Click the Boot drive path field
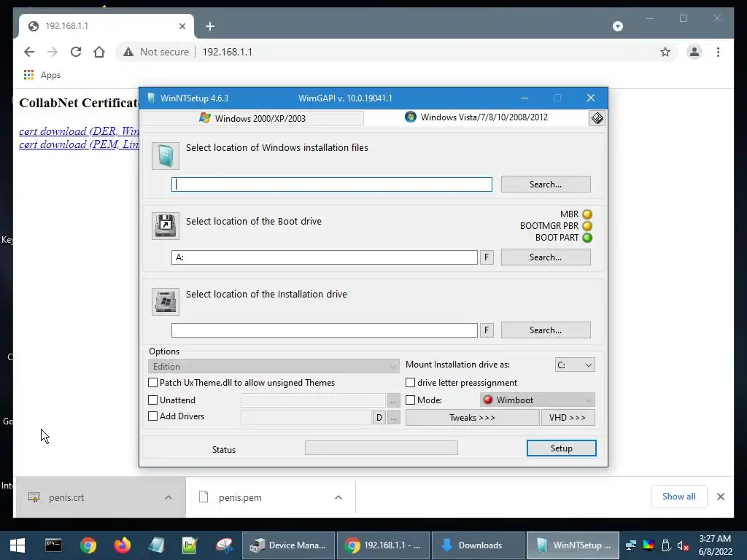 (325, 257)
